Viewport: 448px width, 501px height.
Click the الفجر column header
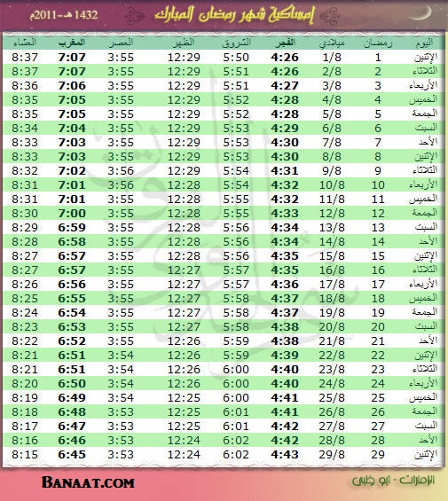[285, 43]
